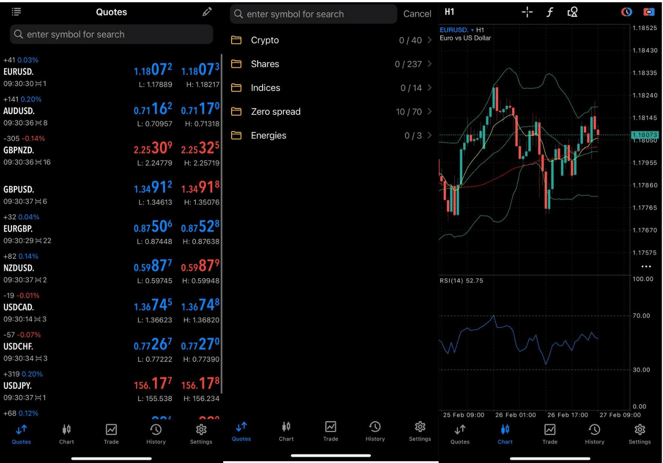Select the AUDUSD. symbol in quotes list

[19, 111]
